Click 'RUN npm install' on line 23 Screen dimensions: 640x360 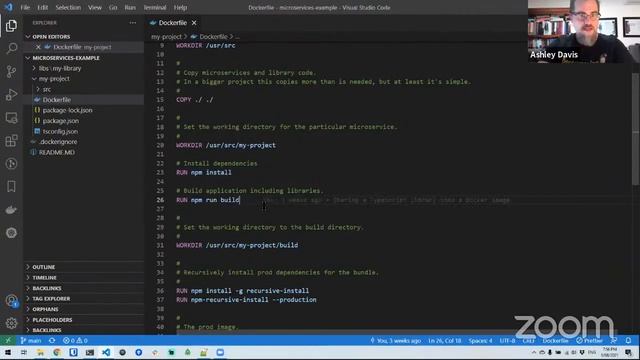204,173
